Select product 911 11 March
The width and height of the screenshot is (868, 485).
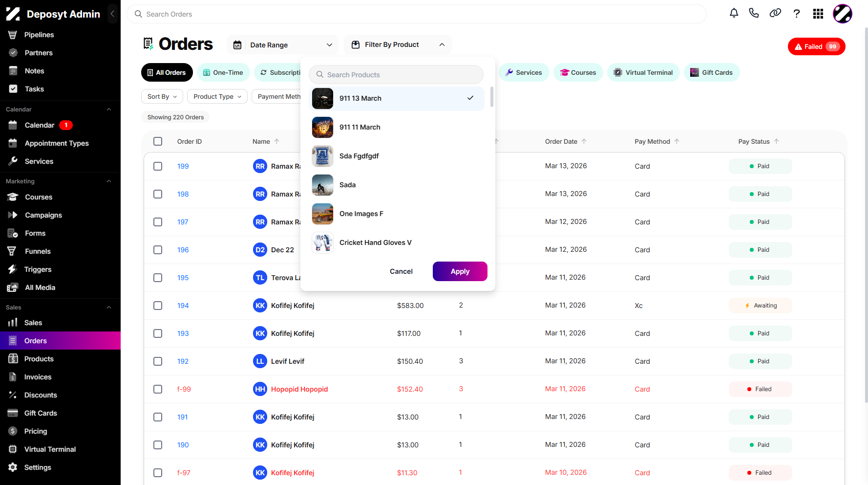click(398, 127)
